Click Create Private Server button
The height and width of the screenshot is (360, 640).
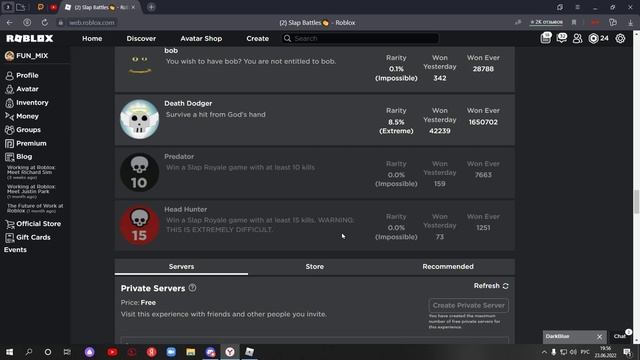point(469,305)
